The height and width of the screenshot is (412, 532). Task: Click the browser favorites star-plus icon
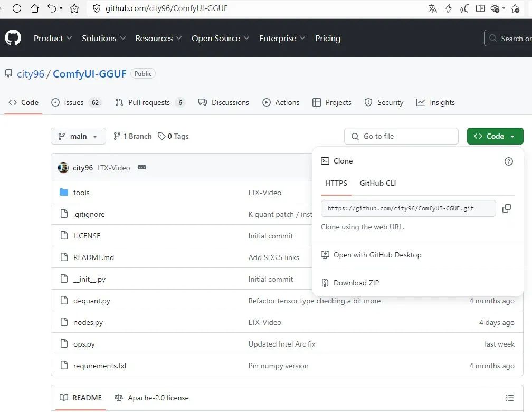pos(515,8)
